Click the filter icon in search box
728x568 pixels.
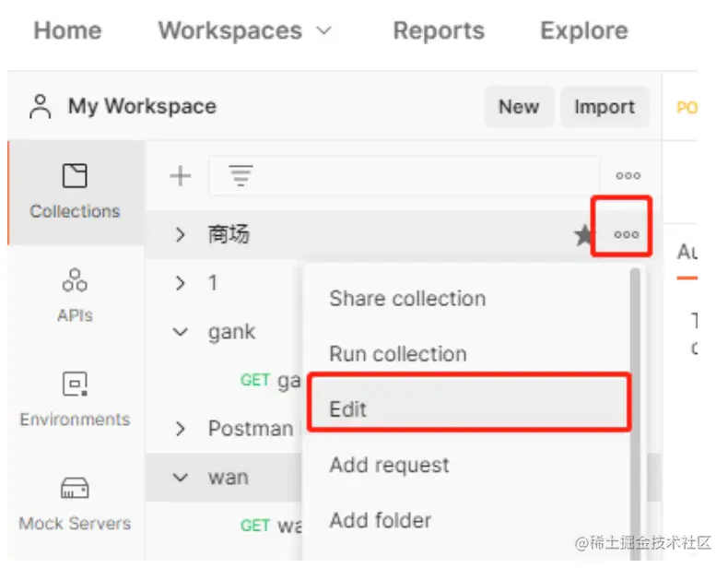(x=241, y=175)
